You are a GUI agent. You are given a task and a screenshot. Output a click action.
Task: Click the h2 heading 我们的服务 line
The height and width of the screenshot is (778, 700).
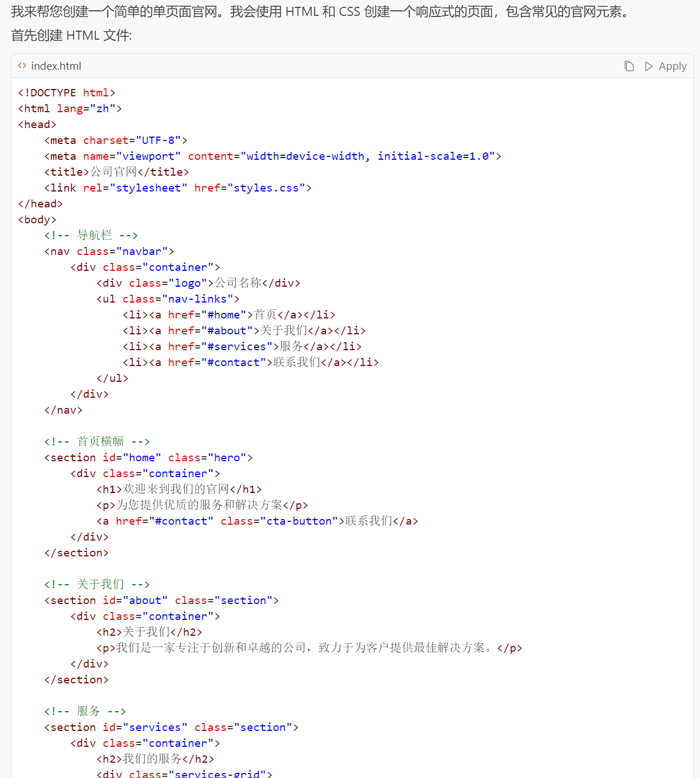(155, 759)
